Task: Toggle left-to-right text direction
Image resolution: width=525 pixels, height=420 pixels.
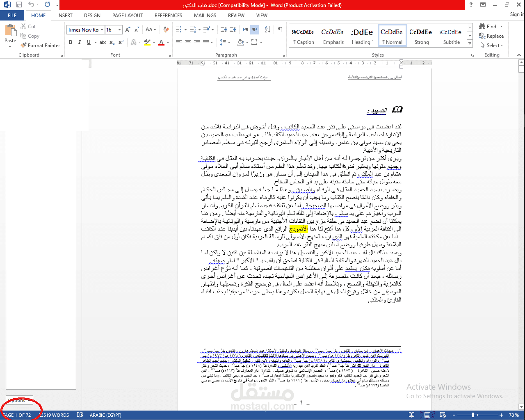Action: (x=246, y=30)
